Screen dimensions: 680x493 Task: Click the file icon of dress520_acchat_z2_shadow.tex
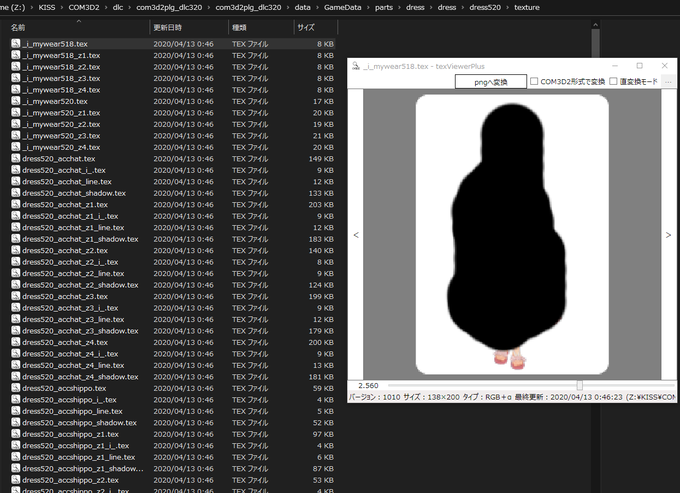tap(16, 284)
